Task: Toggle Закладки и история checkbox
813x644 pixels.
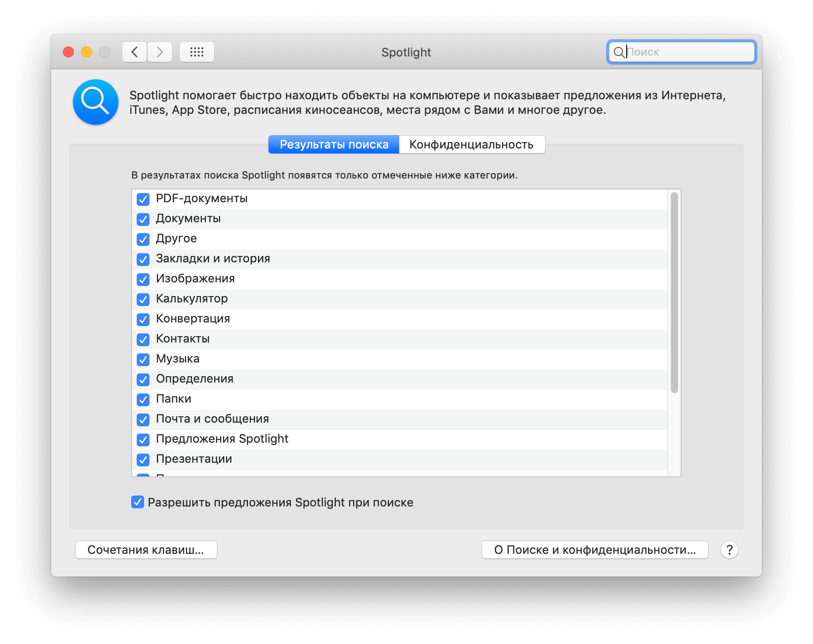Action: coord(143,259)
